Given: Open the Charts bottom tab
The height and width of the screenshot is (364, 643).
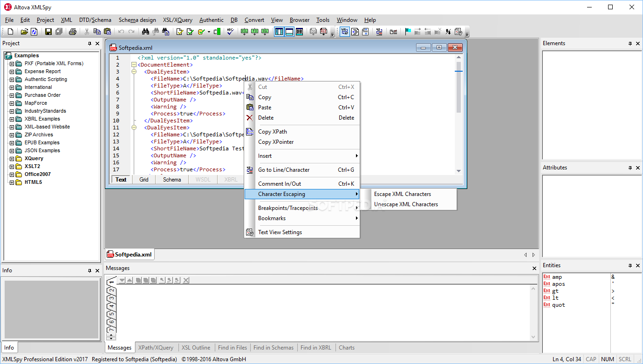Looking at the screenshot, I should [347, 348].
